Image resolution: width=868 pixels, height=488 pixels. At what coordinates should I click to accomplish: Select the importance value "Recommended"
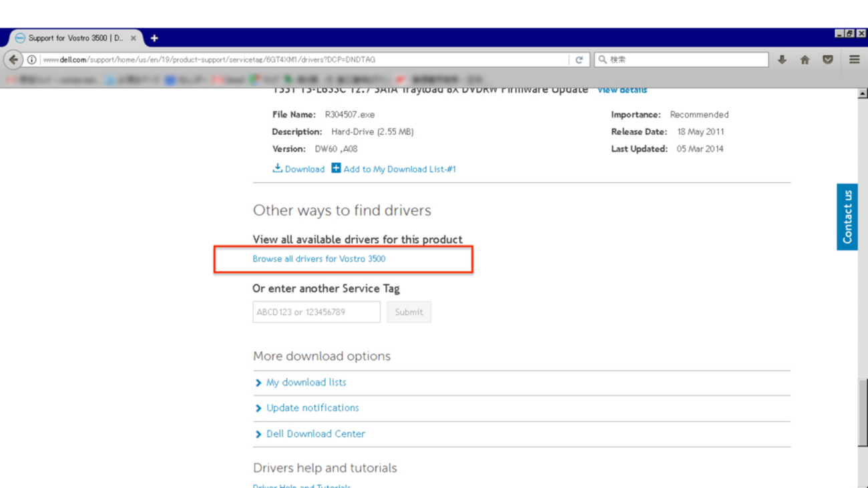click(699, 115)
